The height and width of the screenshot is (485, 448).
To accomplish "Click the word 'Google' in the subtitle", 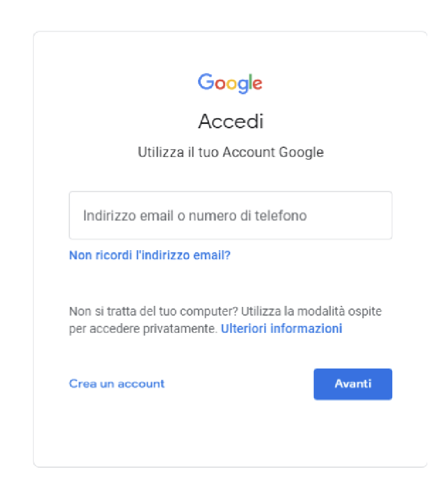I will [x=301, y=153].
